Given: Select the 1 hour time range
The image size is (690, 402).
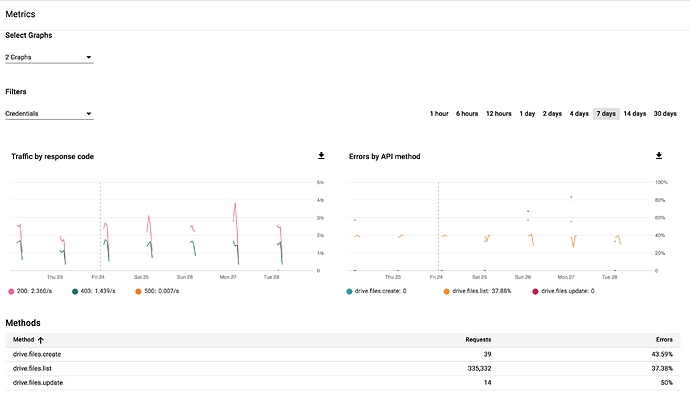Looking at the screenshot, I should (x=439, y=113).
